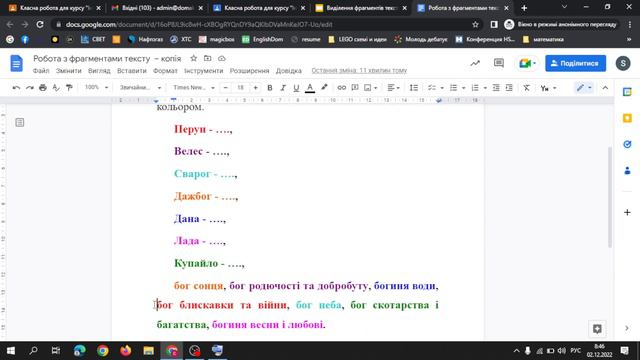Screen dimensions: 640x360
Task: Open the numbered list dropdown
Action: point(478,88)
